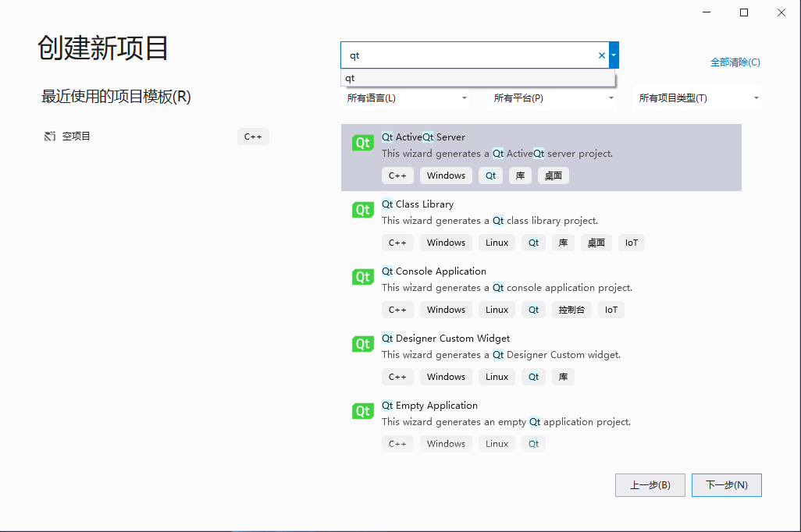Click the Qt icon beside Qt Designer Custom Widget

point(363,344)
